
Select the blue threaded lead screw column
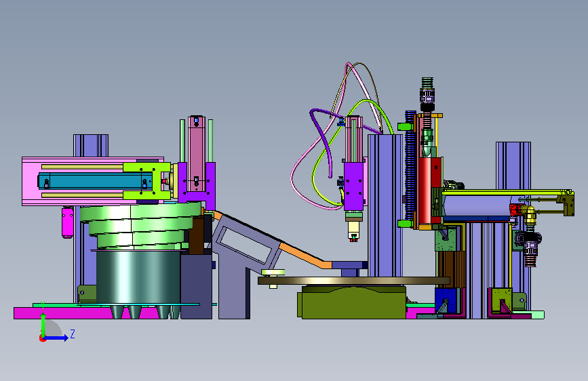point(410,165)
